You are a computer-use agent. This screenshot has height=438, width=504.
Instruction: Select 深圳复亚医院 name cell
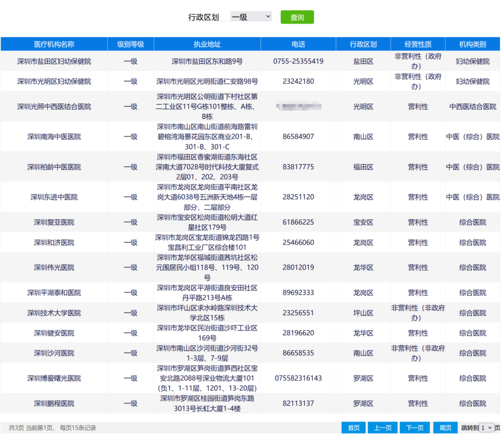(x=54, y=222)
